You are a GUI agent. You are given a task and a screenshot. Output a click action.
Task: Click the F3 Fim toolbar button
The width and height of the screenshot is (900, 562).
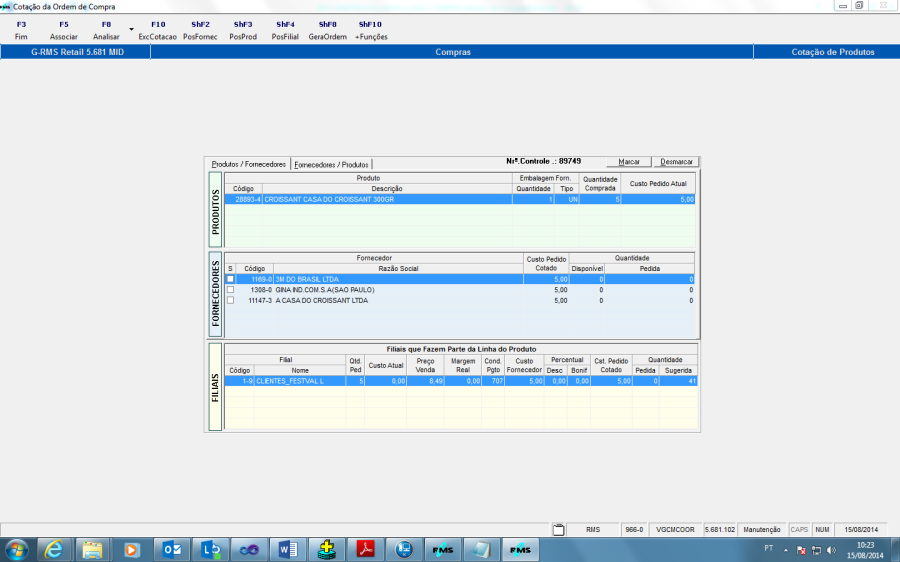21,30
